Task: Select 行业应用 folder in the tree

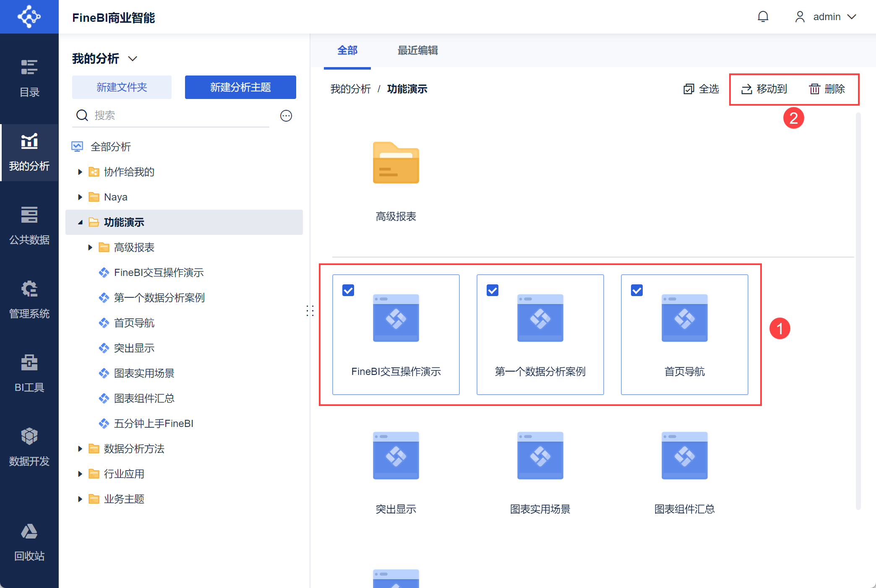Action: 124,474
